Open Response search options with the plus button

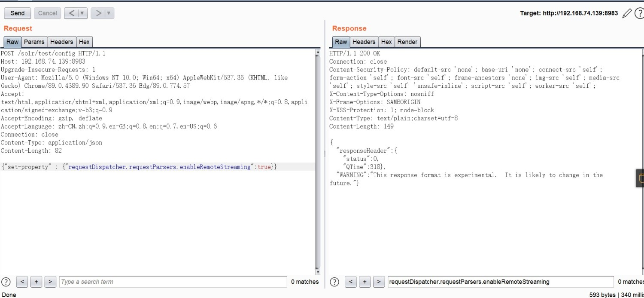[365, 282]
